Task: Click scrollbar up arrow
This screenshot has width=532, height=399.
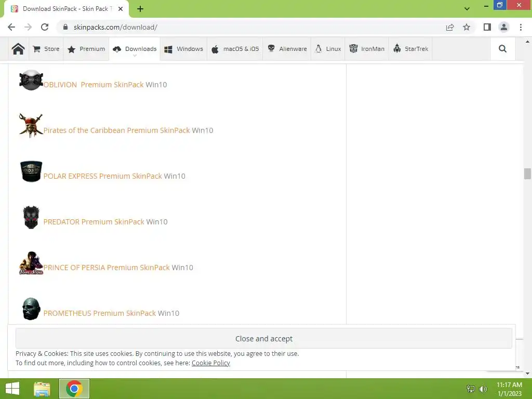Action: 527,42
